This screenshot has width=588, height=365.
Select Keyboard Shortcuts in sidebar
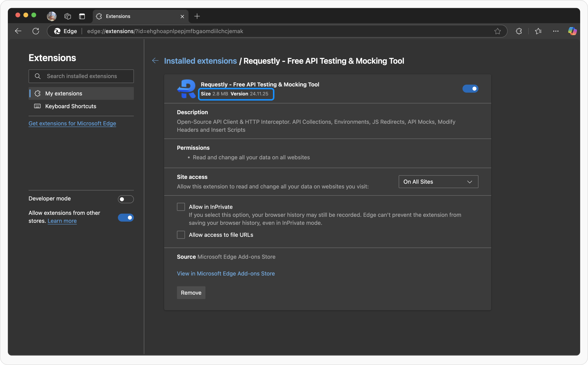(x=71, y=106)
